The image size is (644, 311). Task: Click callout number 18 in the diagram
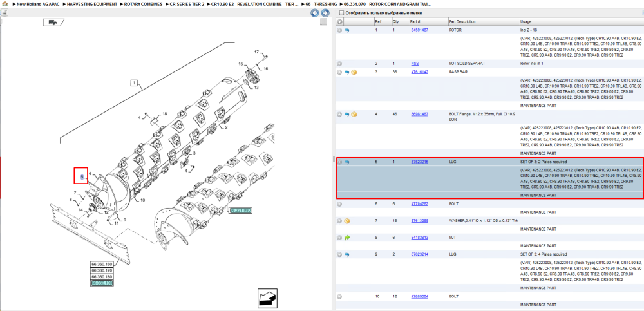click(165, 114)
